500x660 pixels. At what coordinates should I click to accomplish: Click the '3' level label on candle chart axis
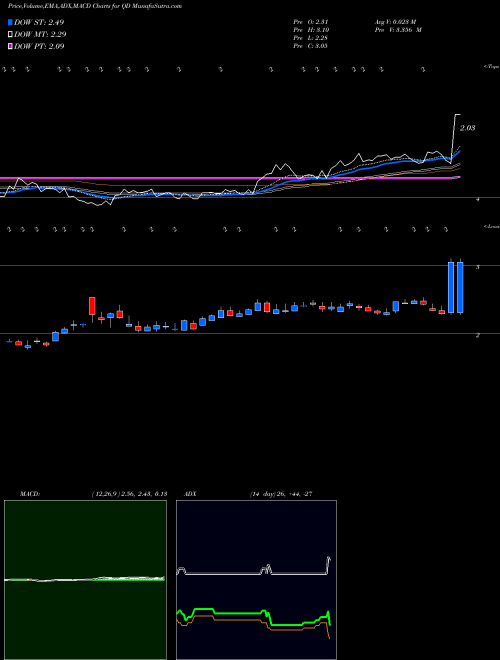click(478, 267)
